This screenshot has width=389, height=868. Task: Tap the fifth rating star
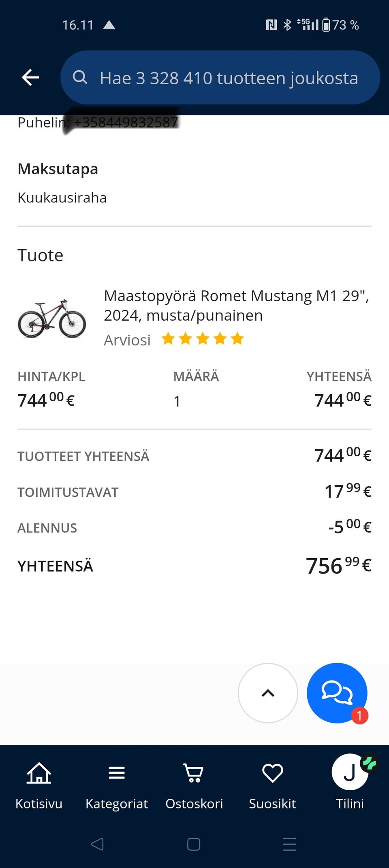(x=237, y=339)
